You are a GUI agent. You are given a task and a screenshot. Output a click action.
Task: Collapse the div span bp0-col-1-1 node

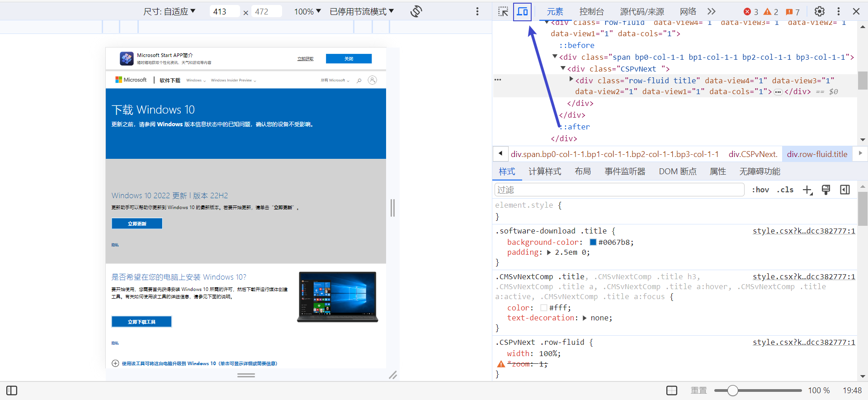(555, 57)
